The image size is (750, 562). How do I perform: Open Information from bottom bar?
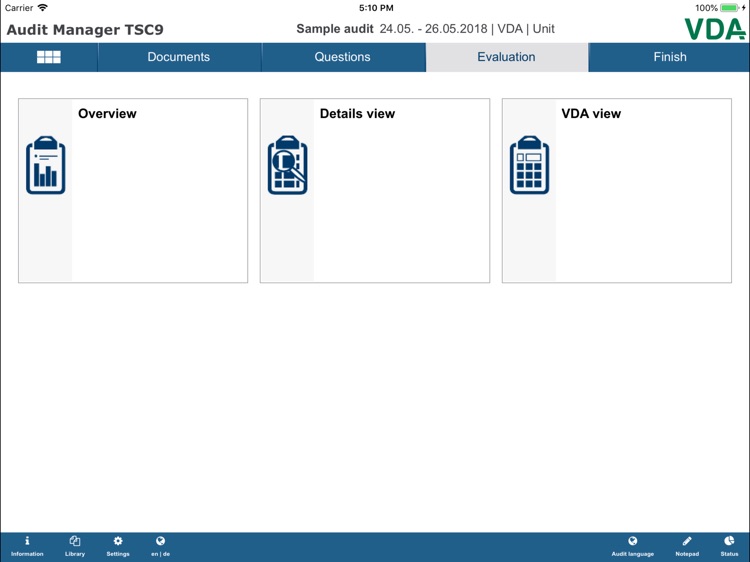pos(27,546)
